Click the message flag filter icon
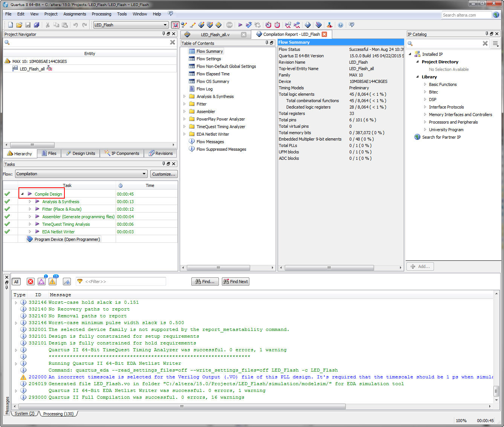504x427 pixels. click(67, 282)
